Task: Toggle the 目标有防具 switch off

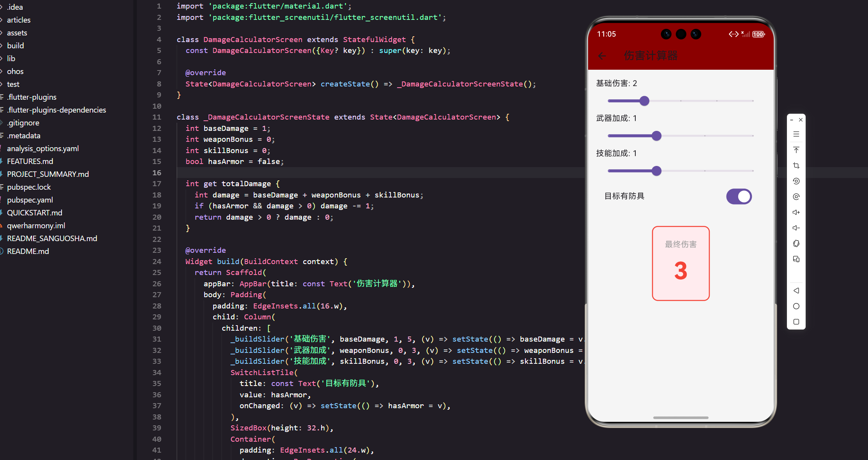Action: (x=739, y=196)
